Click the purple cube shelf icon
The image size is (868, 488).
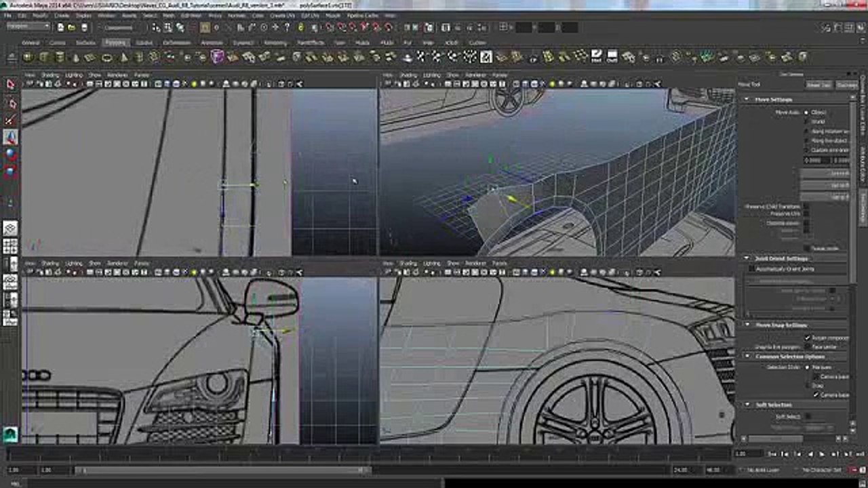(217, 57)
